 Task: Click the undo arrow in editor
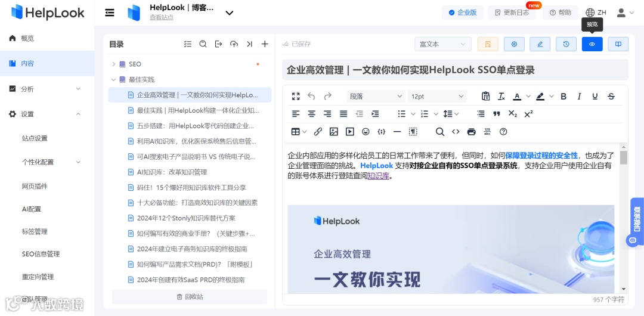tap(311, 96)
